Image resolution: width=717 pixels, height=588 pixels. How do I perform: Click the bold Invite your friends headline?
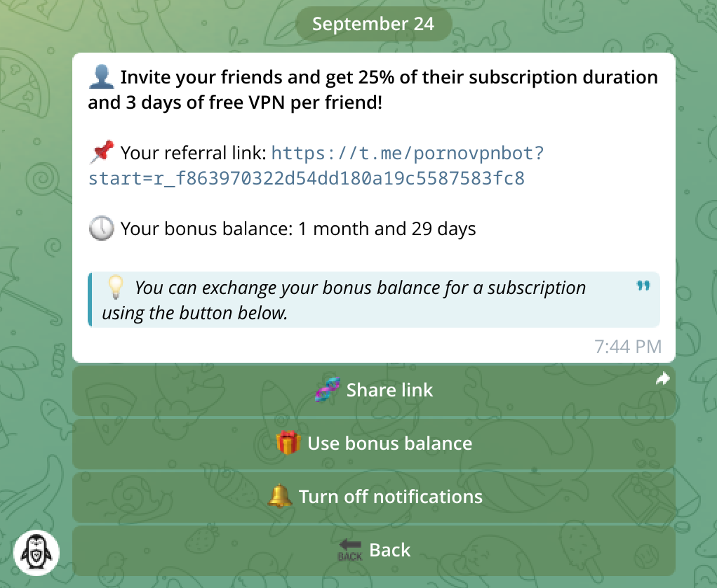[373, 90]
